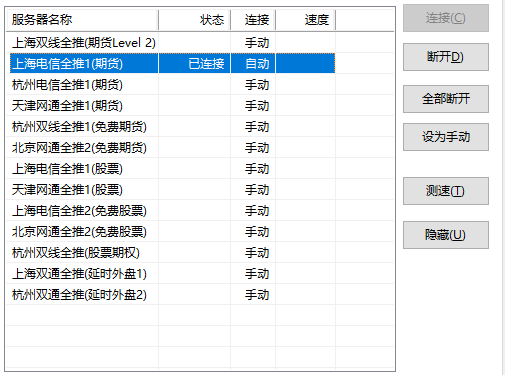This screenshot has width=505, height=375.
Task: Sort by 连接 column header
Action: 253,20
